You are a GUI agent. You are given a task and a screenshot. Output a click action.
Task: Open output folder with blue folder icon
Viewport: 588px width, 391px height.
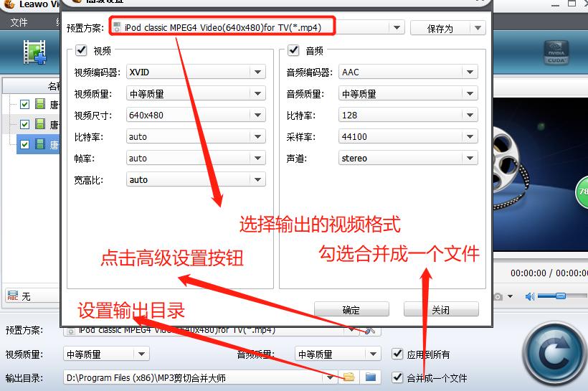point(371,377)
